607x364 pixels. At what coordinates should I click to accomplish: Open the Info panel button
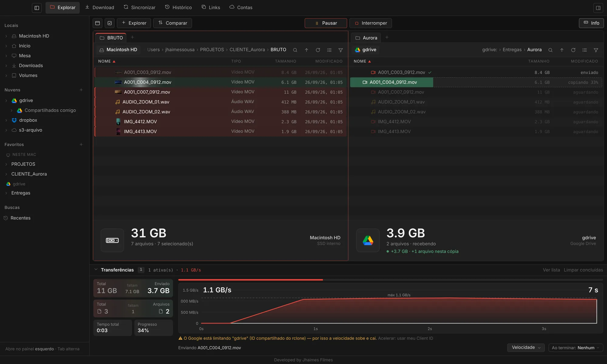click(x=591, y=23)
